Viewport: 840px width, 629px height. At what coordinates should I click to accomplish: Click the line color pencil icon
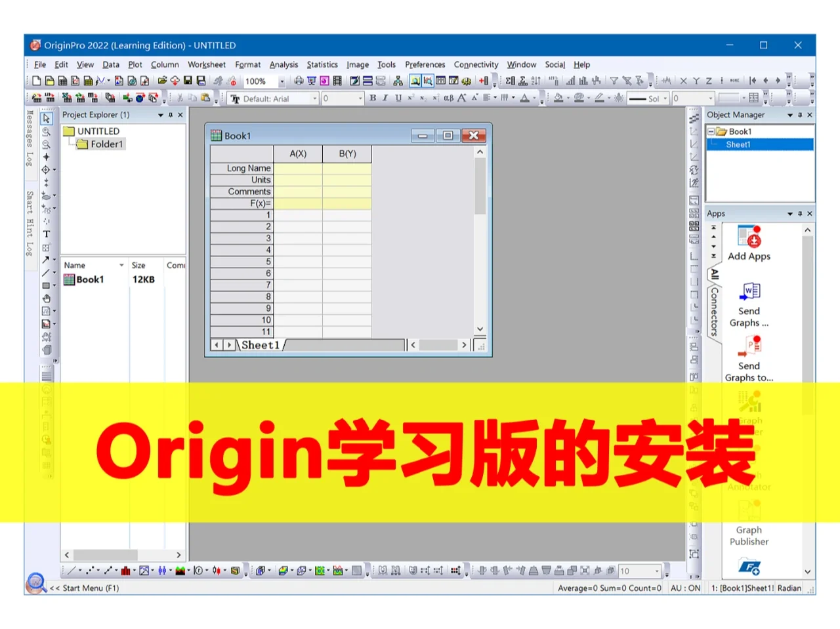[599, 98]
